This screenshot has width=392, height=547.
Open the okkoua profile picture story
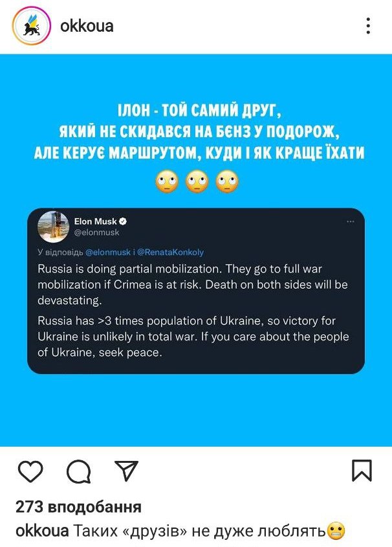click(32, 26)
